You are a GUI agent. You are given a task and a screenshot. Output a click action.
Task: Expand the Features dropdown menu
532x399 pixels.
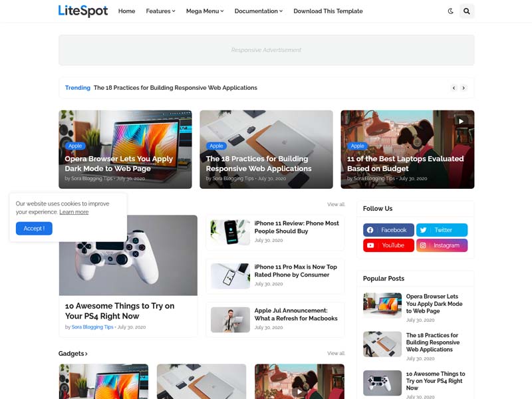(160, 11)
